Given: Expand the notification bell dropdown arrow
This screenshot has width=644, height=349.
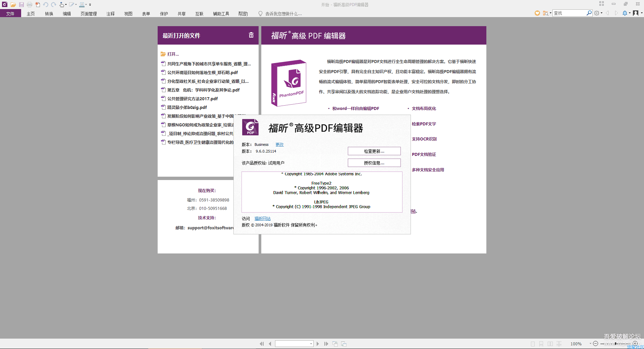Looking at the screenshot, I should pyautogui.click(x=630, y=13).
